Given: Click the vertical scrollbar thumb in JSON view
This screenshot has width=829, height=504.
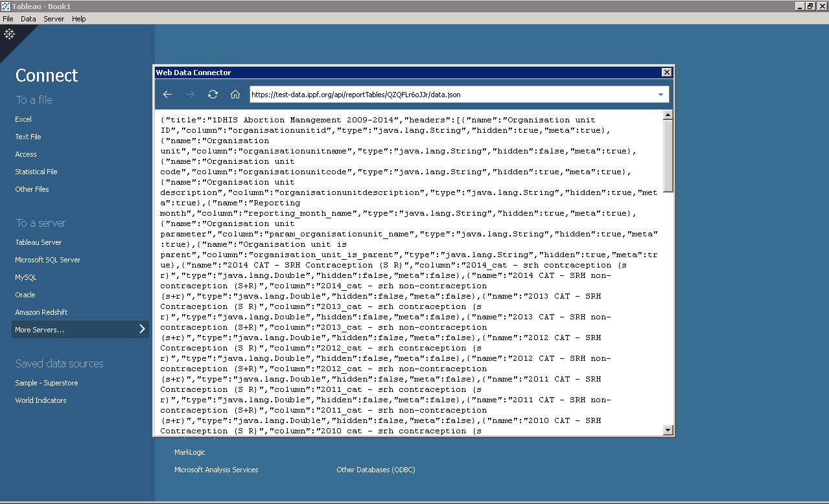Looking at the screenshot, I should (x=668, y=155).
